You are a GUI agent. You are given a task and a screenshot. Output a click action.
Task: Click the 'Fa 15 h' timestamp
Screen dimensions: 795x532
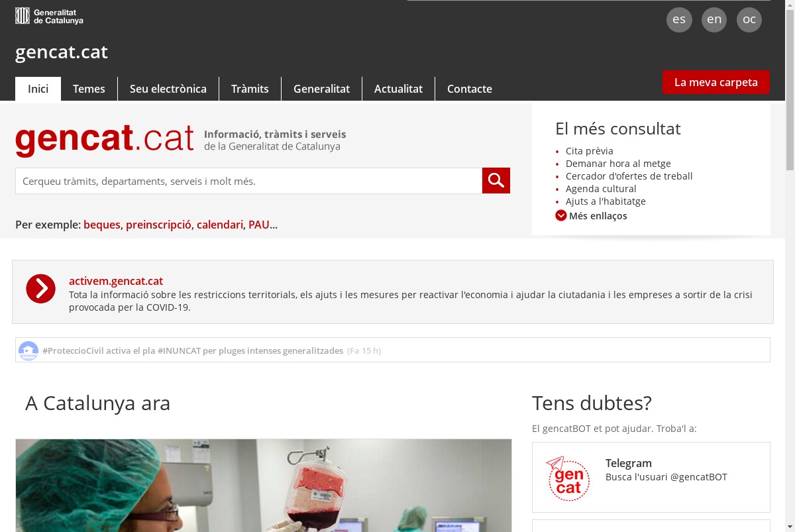364,350
